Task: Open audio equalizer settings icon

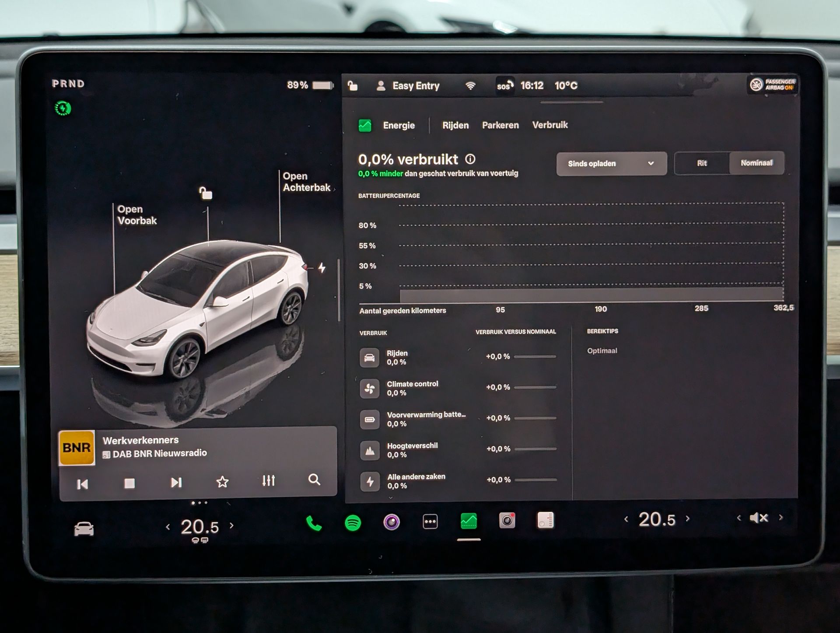Action: 268,481
